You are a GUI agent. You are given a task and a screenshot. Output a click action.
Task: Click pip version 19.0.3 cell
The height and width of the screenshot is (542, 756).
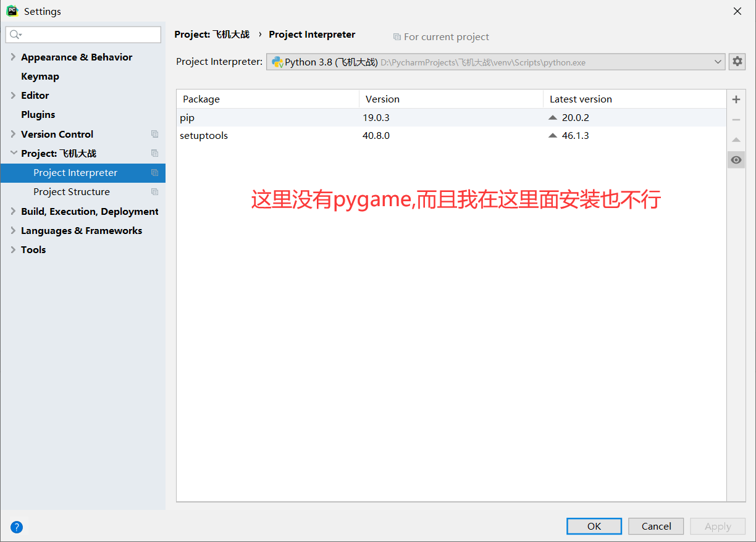pos(376,117)
